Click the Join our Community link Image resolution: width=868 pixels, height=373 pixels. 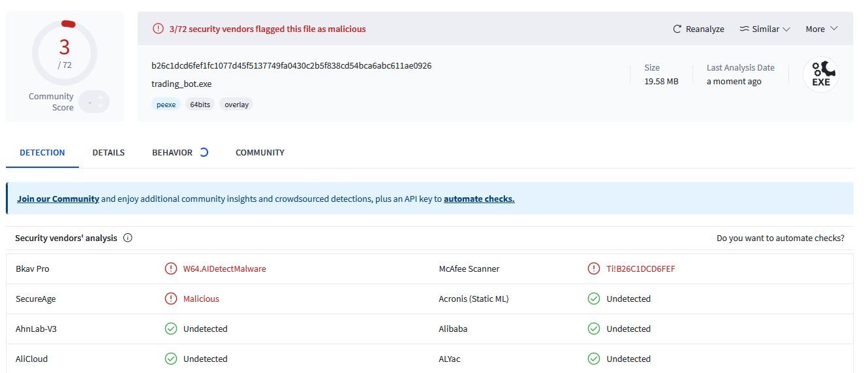pos(58,199)
